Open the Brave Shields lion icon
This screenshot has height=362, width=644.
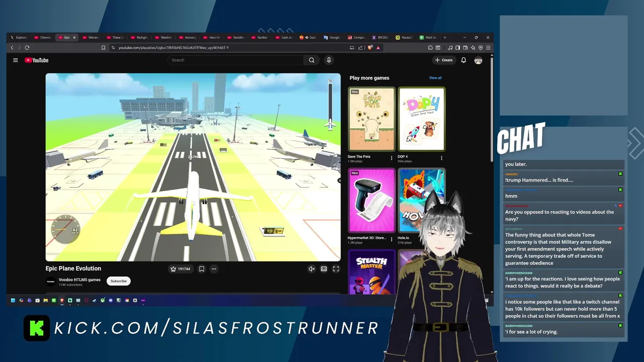coord(370,48)
